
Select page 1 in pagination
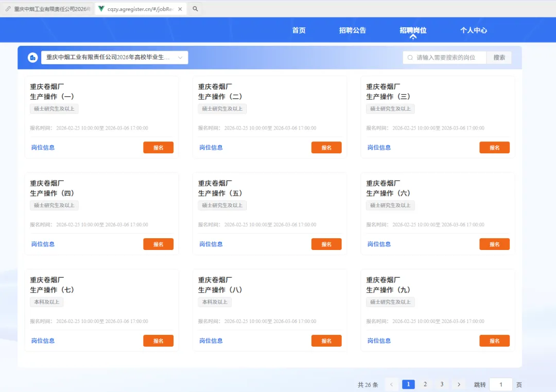pos(408,385)
